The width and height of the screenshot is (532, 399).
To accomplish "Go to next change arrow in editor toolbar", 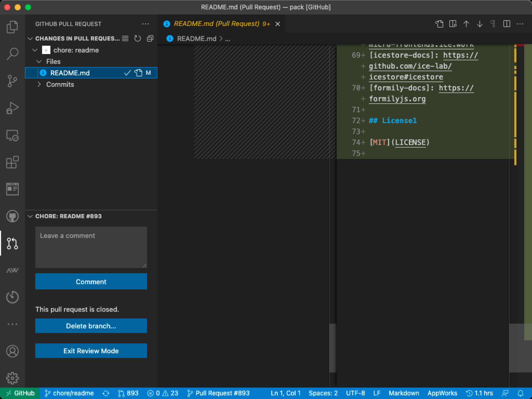I will (480, 24).
